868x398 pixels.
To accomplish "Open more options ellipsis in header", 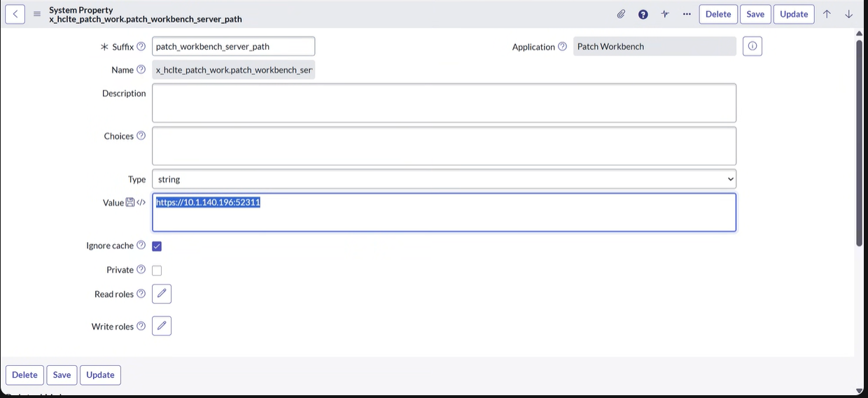I will [x=686, y=14].
